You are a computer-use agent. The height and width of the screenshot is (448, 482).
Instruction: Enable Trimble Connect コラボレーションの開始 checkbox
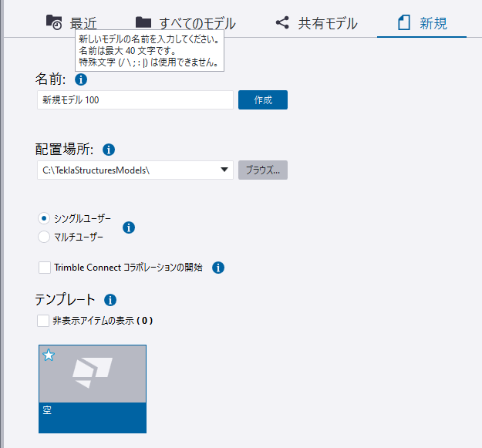point(45,268)
